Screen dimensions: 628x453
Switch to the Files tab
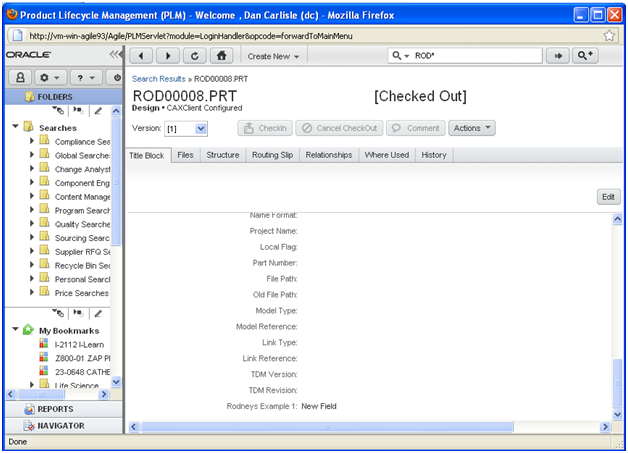185,155
